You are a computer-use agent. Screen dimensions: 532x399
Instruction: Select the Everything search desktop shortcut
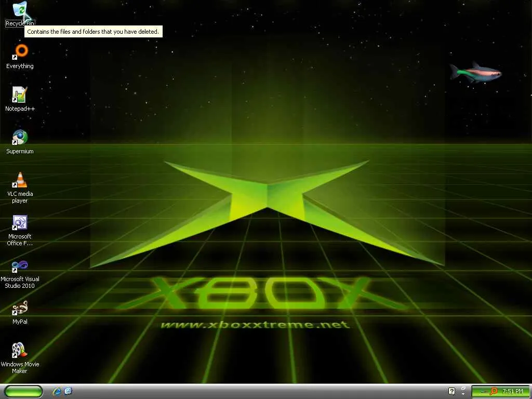(x=20, y=56)
